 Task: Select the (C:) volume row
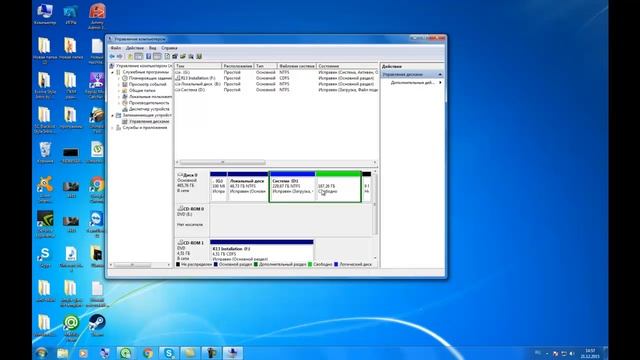[276, 72]
